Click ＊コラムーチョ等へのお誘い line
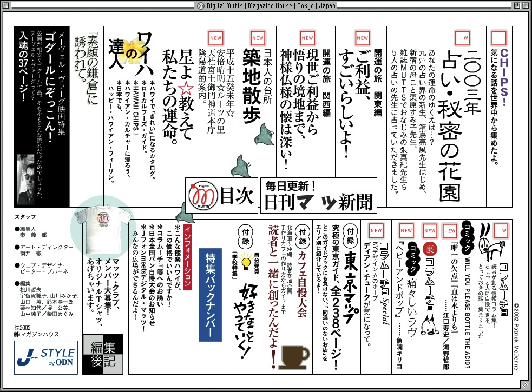 [x=160, y=266]
